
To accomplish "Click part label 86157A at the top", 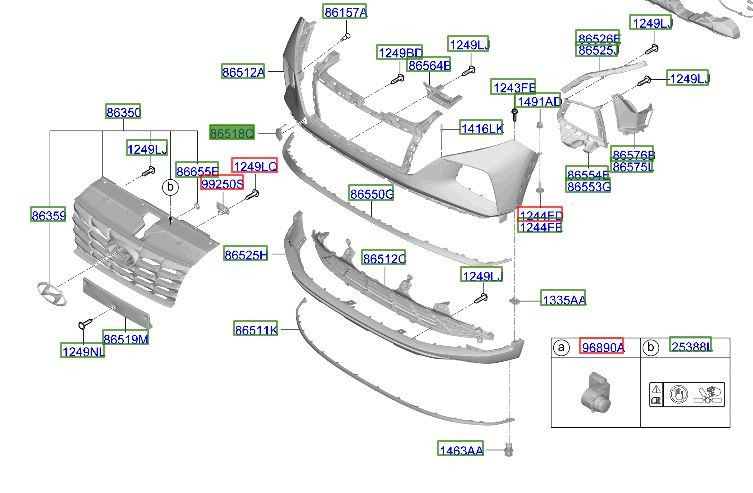I will 345,12.
